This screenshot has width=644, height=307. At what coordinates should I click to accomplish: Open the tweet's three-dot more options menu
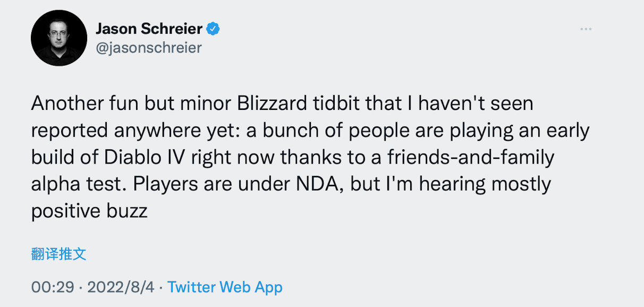point(586,29)
